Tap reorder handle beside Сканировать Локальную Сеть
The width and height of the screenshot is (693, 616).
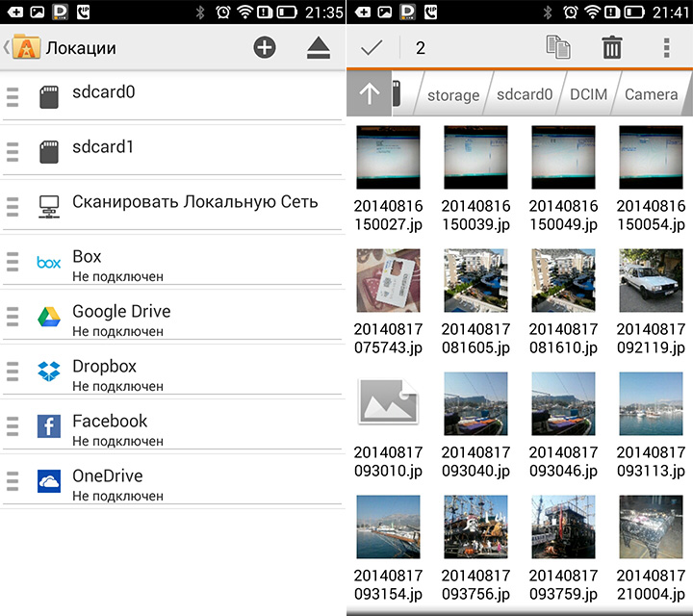[13, 207]
